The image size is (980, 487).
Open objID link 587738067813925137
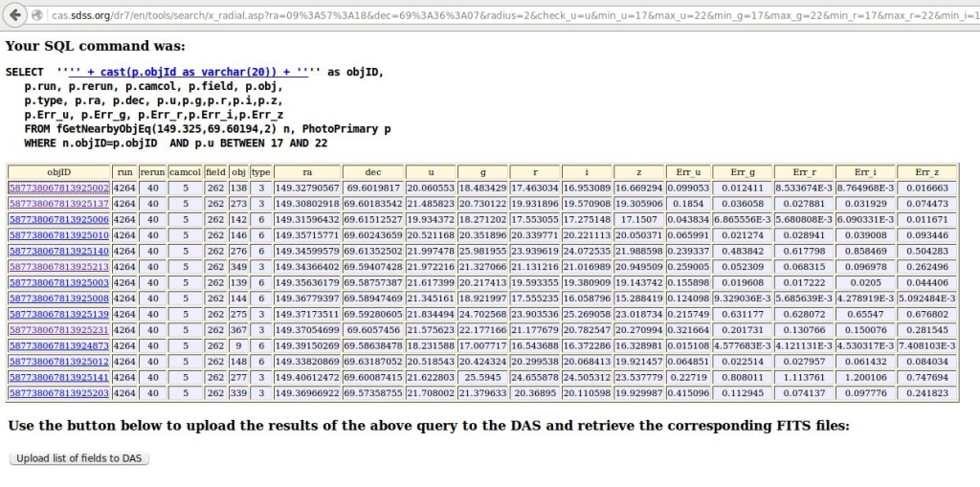59,203
